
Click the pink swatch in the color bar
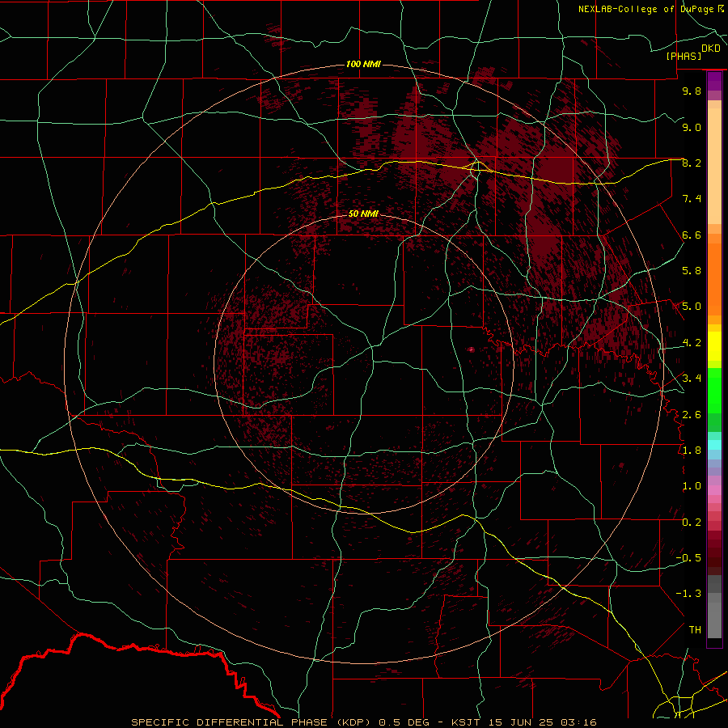click(714, 490)
